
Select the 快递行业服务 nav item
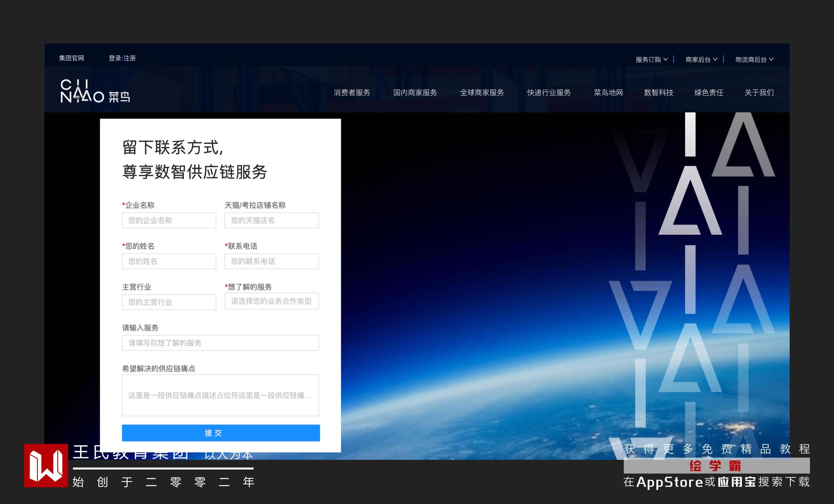(549, 93)
